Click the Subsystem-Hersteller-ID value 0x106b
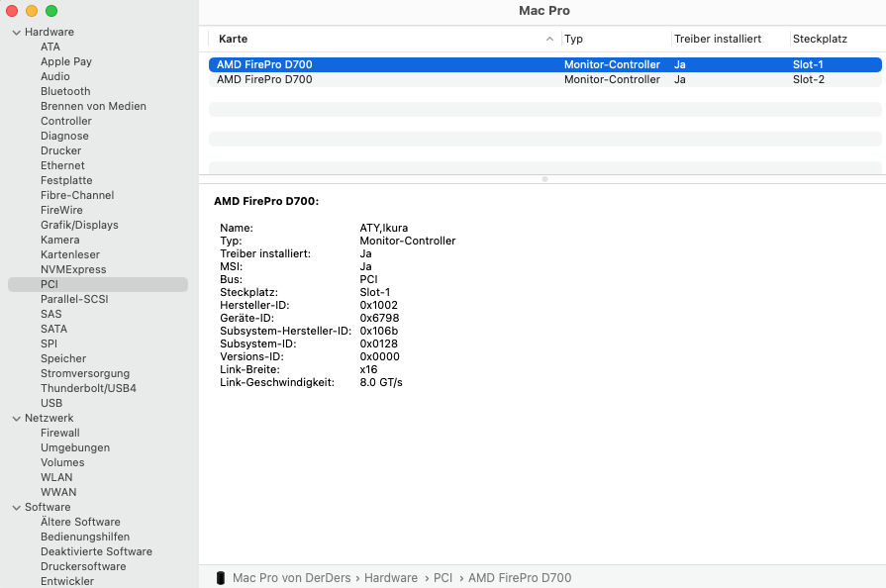This screenshot has width=886, height=588. pyautogui.click(x=379, y=331)
